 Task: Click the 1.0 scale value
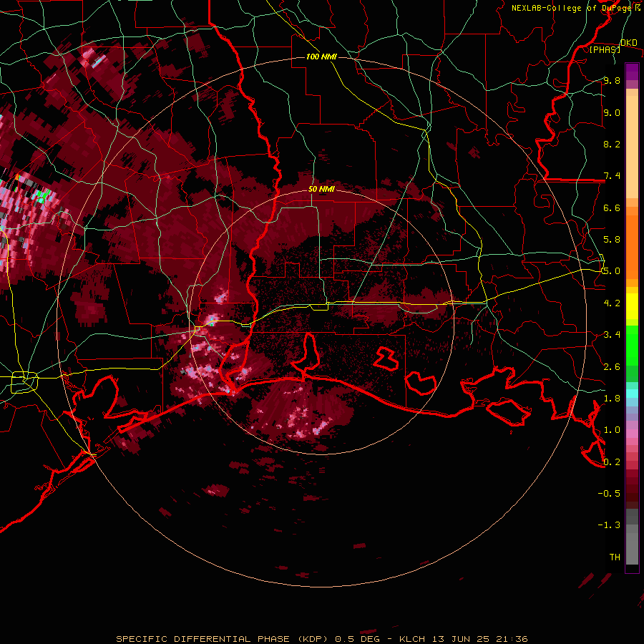coord(612,430)
